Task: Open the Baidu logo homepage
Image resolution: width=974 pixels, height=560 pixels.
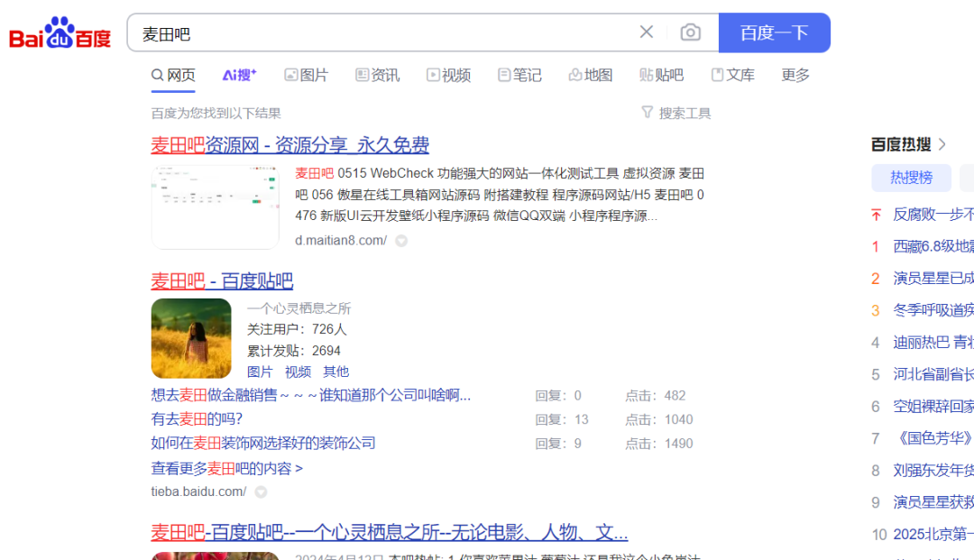Action: pos(60,32)
